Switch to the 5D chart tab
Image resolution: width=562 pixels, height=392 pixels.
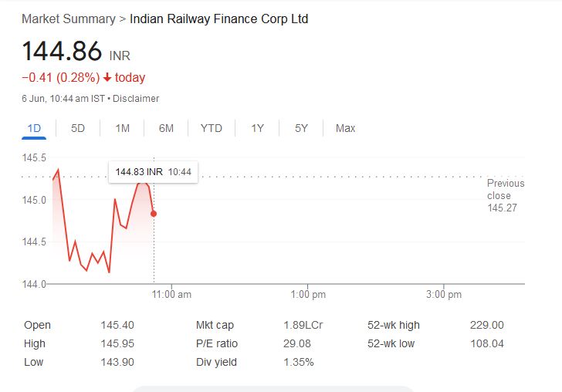(x=78, y=128)
